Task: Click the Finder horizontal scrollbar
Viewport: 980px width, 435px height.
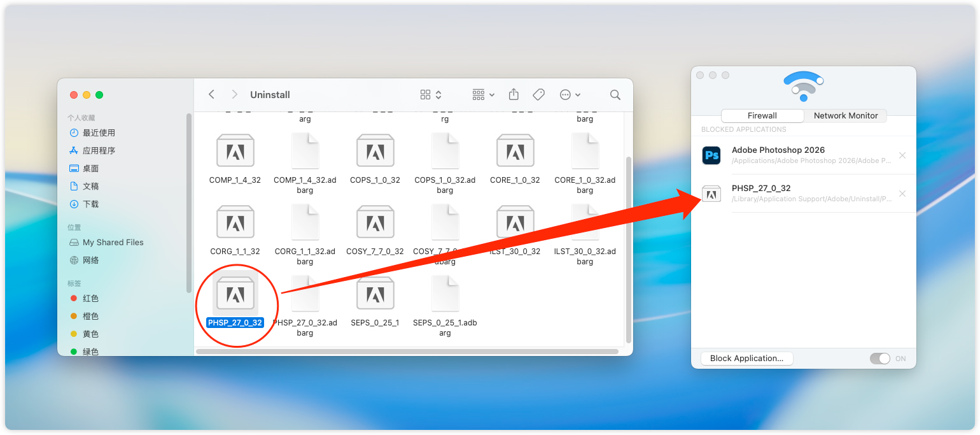Action: click(x=407, y=352)
